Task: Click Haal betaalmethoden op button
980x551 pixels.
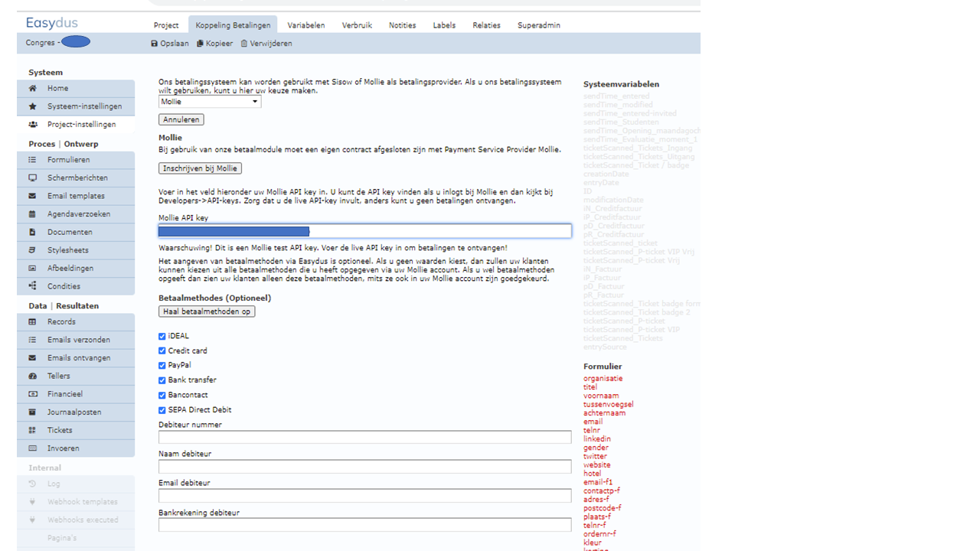Action: (x=207, y=311)
